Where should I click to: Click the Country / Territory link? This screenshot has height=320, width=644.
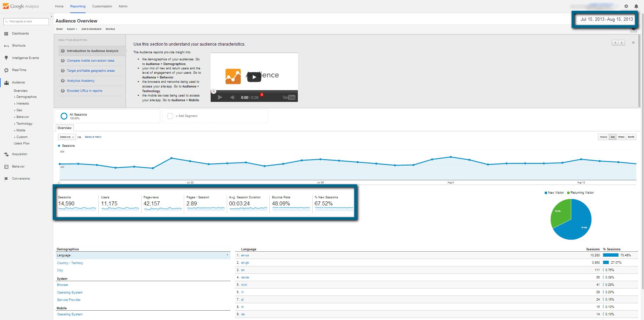70,263
